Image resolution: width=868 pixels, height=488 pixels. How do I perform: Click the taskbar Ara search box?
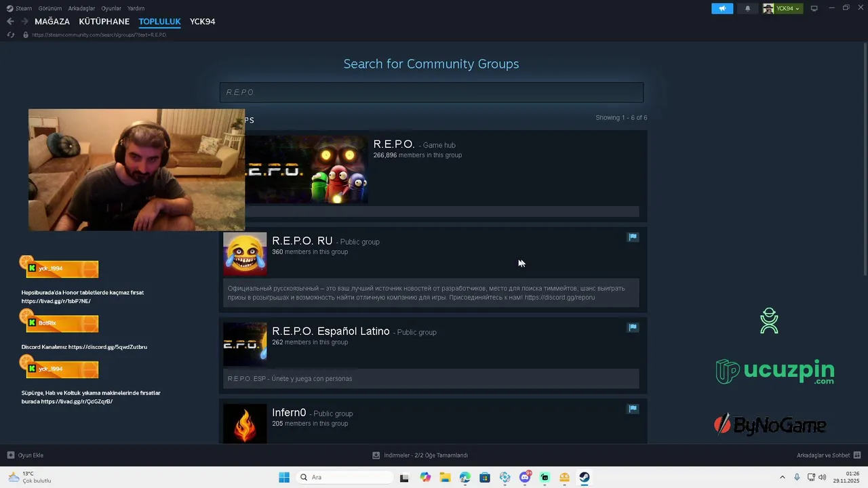[x=344, y=477]
